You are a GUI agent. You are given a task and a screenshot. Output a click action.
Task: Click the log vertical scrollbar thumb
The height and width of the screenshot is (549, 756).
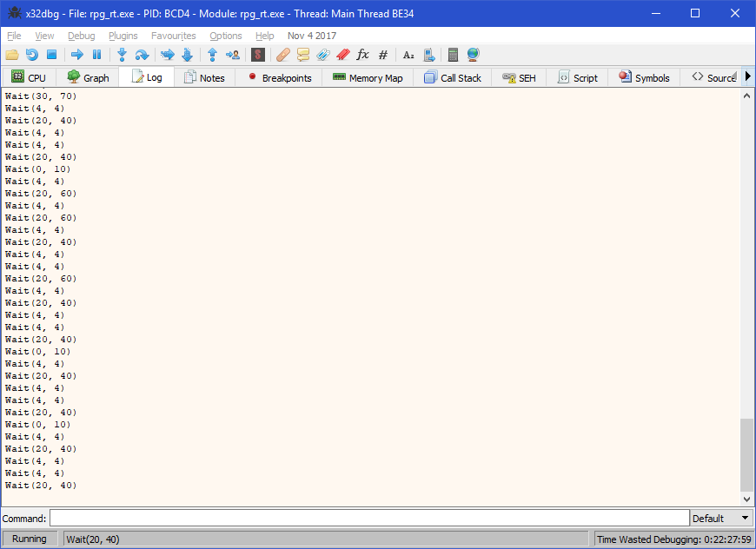pos(746,455)
